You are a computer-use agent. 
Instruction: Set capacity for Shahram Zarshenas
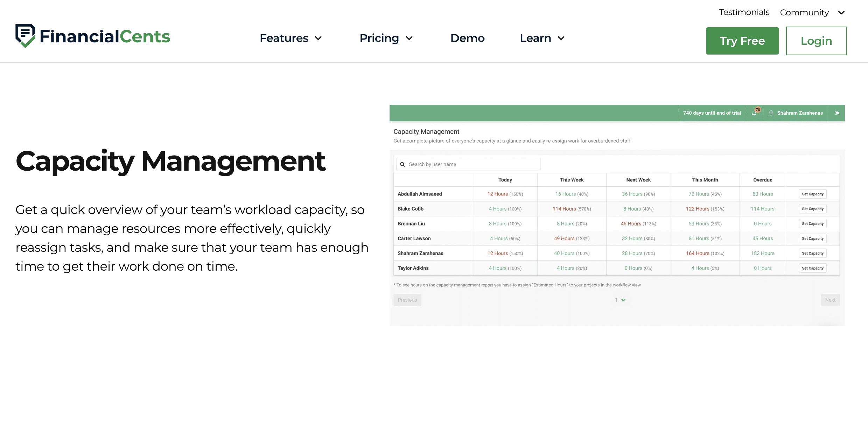pos(813,253)
